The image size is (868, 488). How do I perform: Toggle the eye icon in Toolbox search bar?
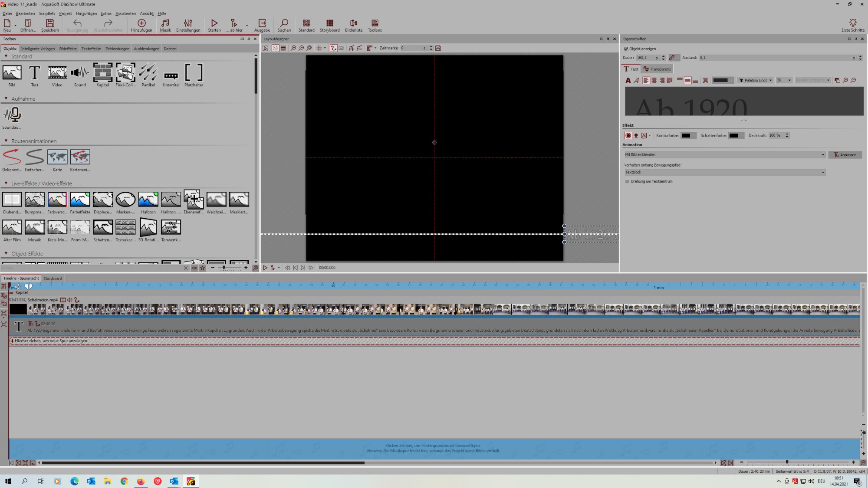click(194, 268)
